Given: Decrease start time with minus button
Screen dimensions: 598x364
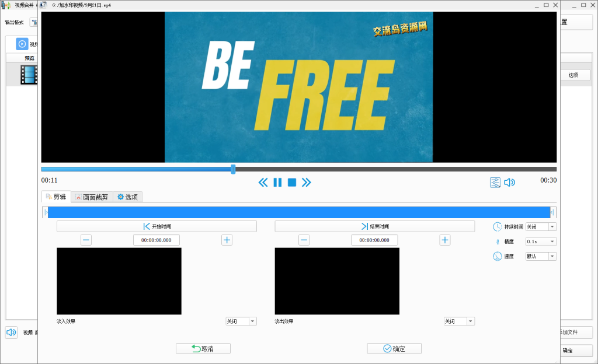Looking at the screenshot, I should pos(86,240).
